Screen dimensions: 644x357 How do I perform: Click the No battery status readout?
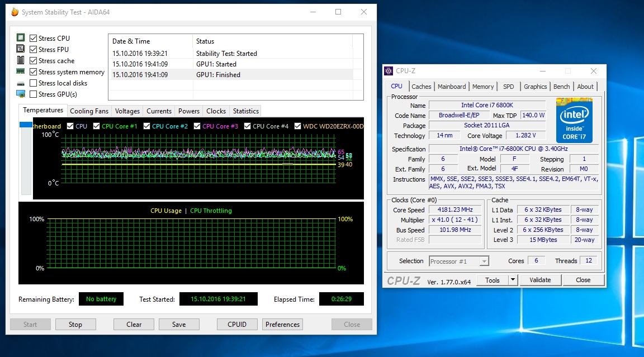pos(101,299)
